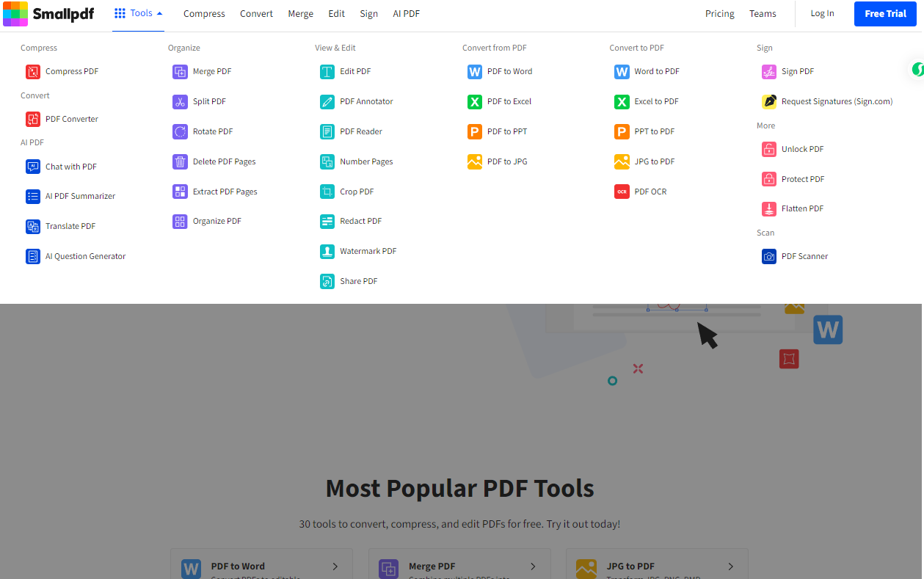Click the Crop PDF icon

[x=327, y=192]
